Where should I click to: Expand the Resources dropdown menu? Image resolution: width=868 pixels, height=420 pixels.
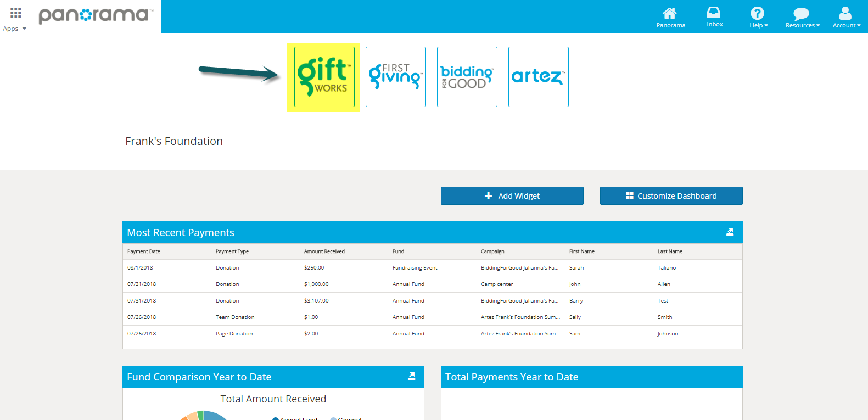(802, 18)
